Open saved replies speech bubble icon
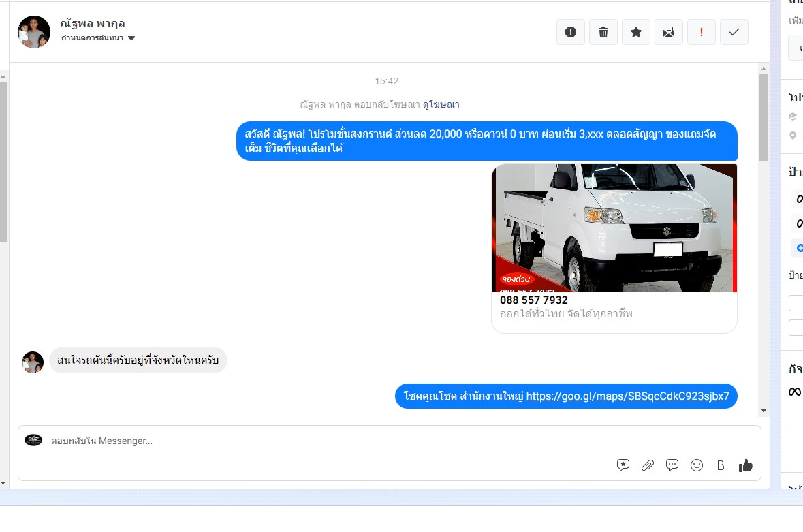This screenshot has height=532, width=803. coord(623,465)
